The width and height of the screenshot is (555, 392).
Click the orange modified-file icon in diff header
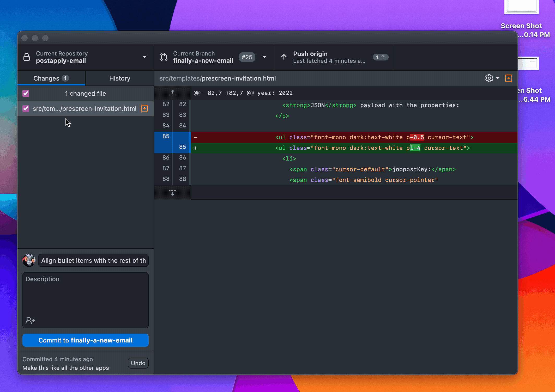point(508,78)
